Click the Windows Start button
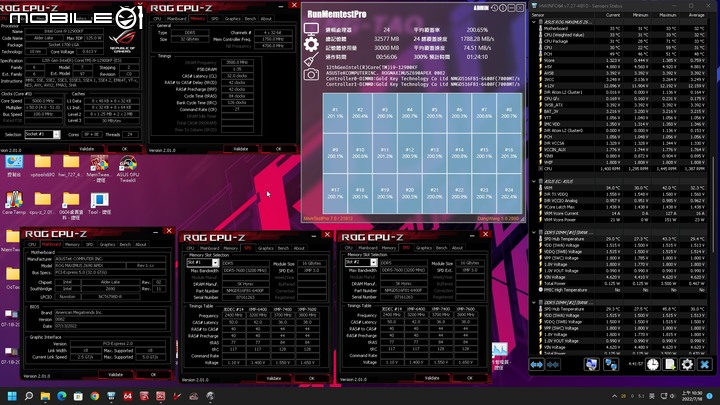 tap(12, 396)
